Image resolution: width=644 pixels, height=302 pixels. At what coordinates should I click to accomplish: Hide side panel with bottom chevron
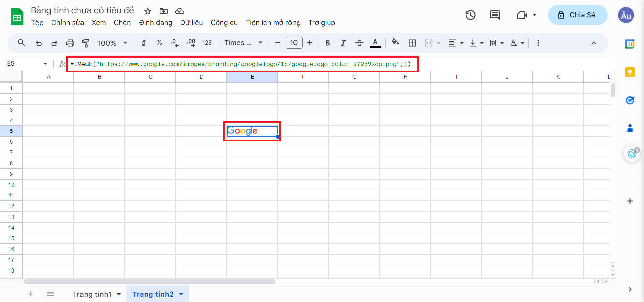tap(630, 289)
